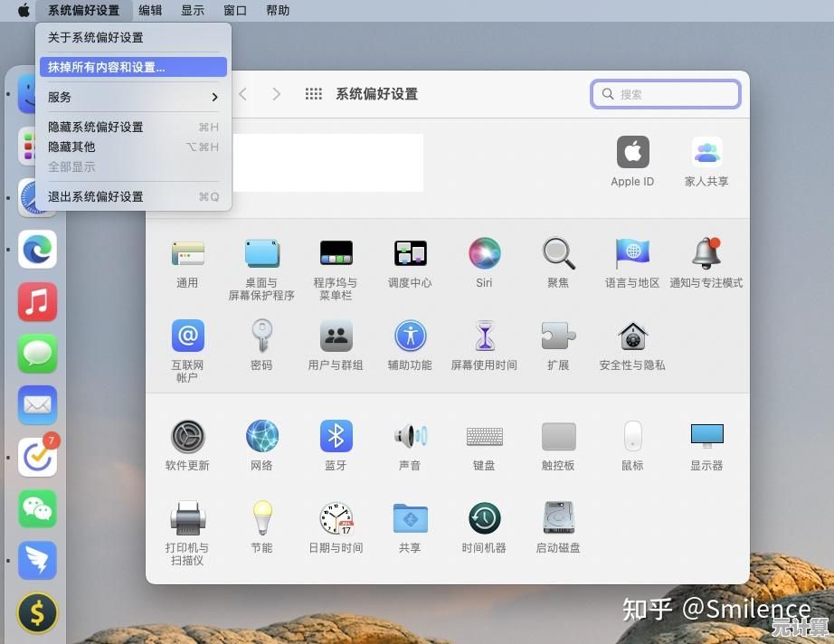Open the 显示器 (Displays) icon
The width and height of the screenshot is (834, 644).
pos(706,437)
